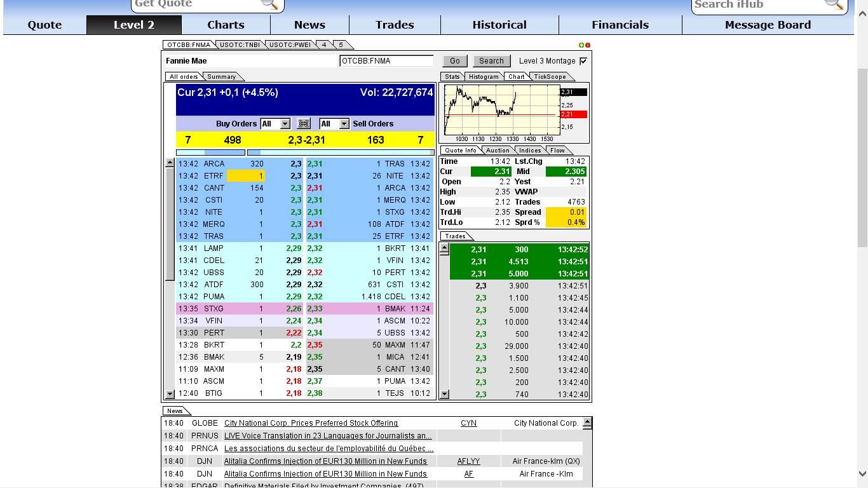Click the sell-side depth bar above the order book
The width and height of the screenshot is (868, 488).
[340, 152]
